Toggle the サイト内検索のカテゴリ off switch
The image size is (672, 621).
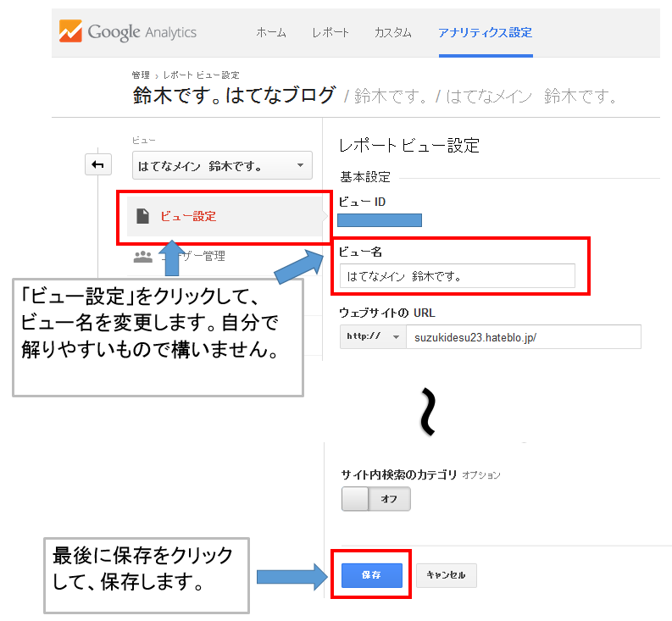(376, 499)
